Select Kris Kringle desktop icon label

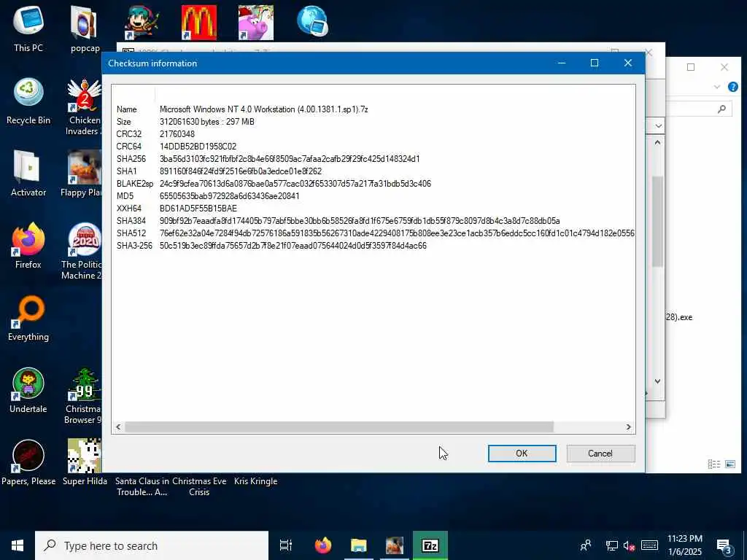pyautogui.click(x=256, y=481)
